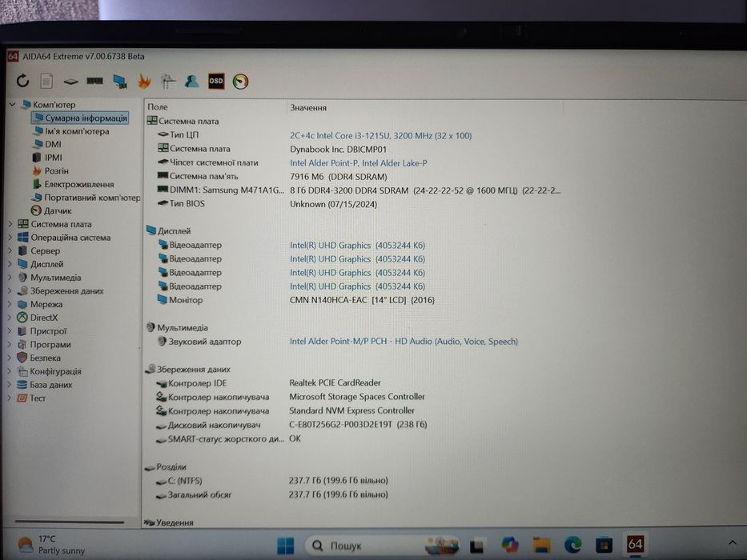Image resolution: width=747 pixels, height=560 pixels.
Task: Click Microsoft Storage Spaces Controller value
Action: click(357, 396)
